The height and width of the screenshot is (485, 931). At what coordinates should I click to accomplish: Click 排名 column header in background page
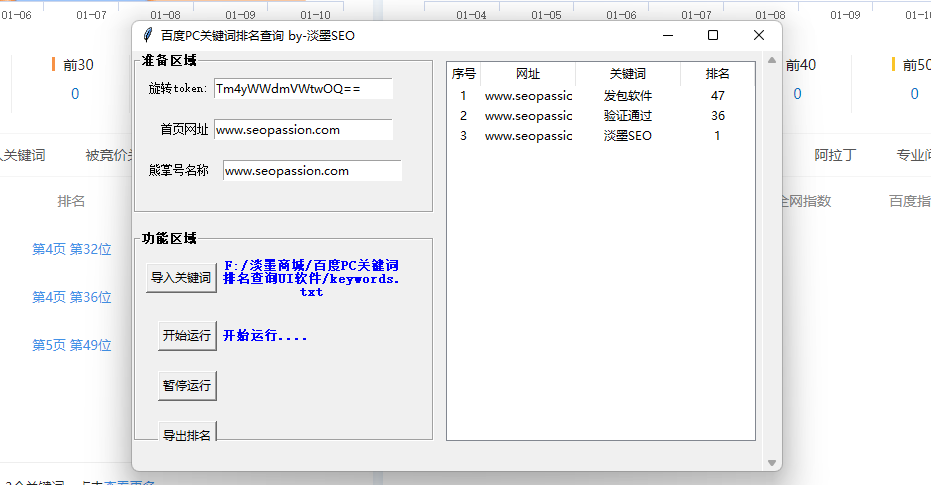[71, 201]
